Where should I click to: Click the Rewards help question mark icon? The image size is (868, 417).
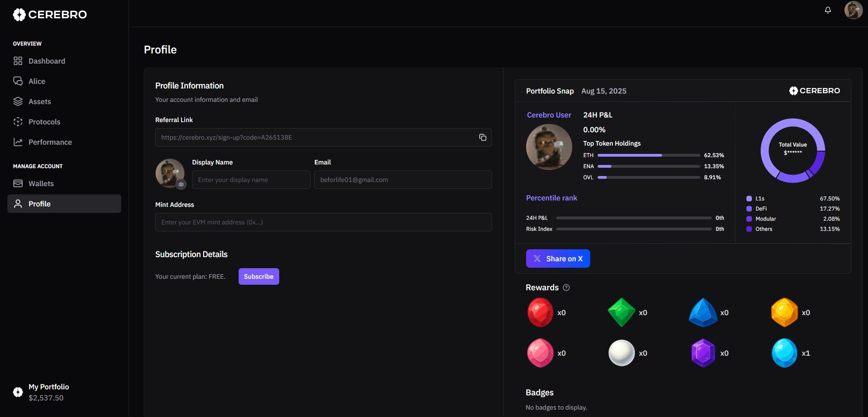click(566, 288)
